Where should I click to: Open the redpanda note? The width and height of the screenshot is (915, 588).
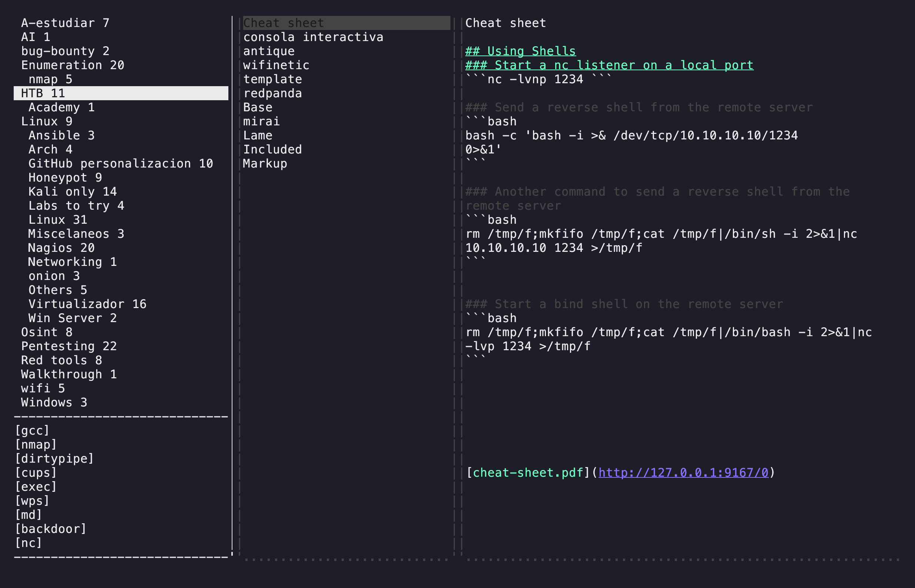pyautogui.click(x=272, y=93)
